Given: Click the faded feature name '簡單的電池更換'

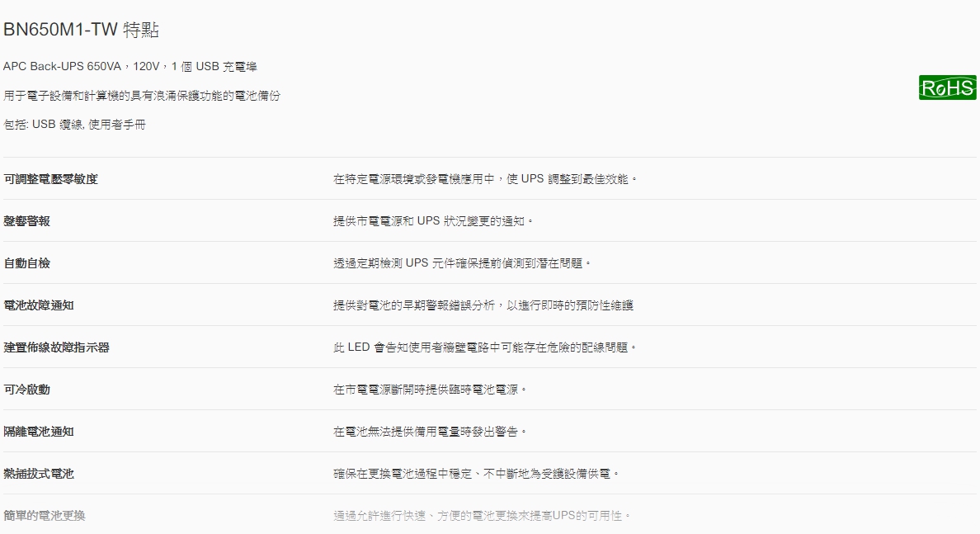Looking at the screenshot, I should [x=45, y=516].
